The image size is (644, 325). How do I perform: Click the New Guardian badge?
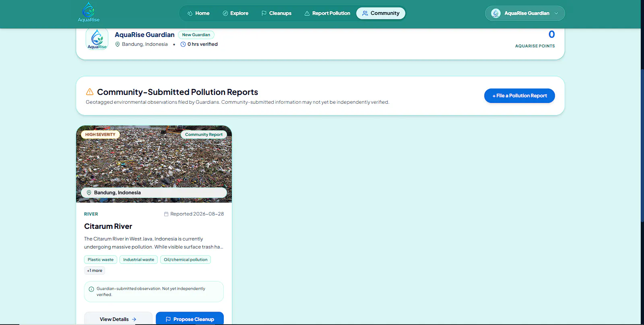pyautogui.click(x=196, y=35)
